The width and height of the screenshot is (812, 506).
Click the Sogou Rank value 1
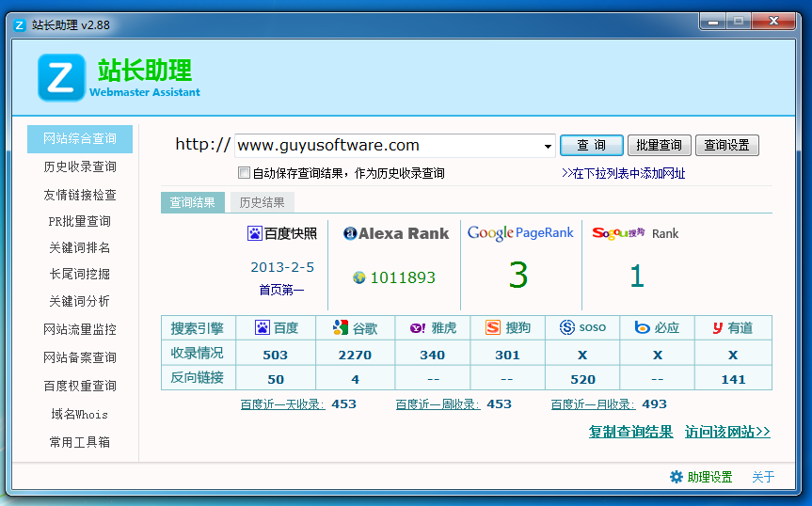point(637,276)
